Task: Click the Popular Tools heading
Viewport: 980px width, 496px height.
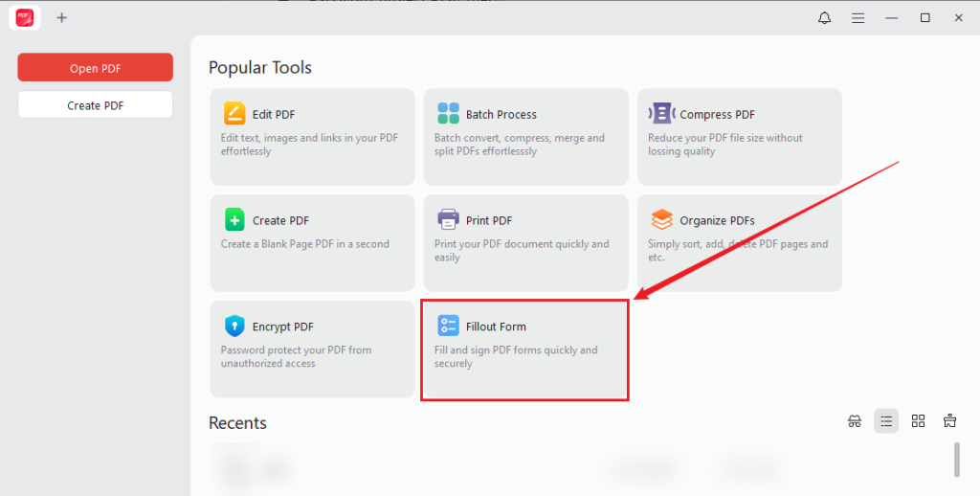Action: (x=260, y=68)
